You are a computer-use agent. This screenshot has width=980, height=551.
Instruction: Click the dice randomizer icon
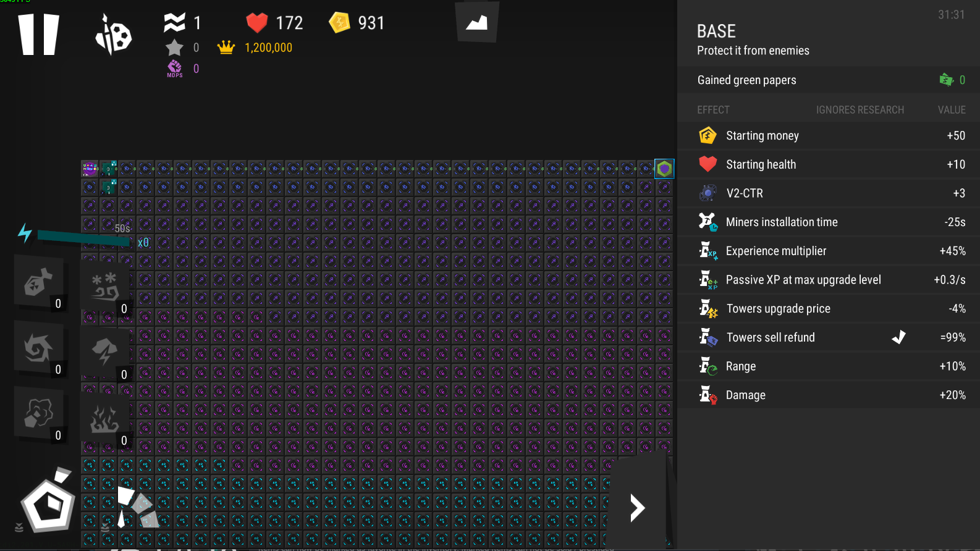(x=114, y=35)
